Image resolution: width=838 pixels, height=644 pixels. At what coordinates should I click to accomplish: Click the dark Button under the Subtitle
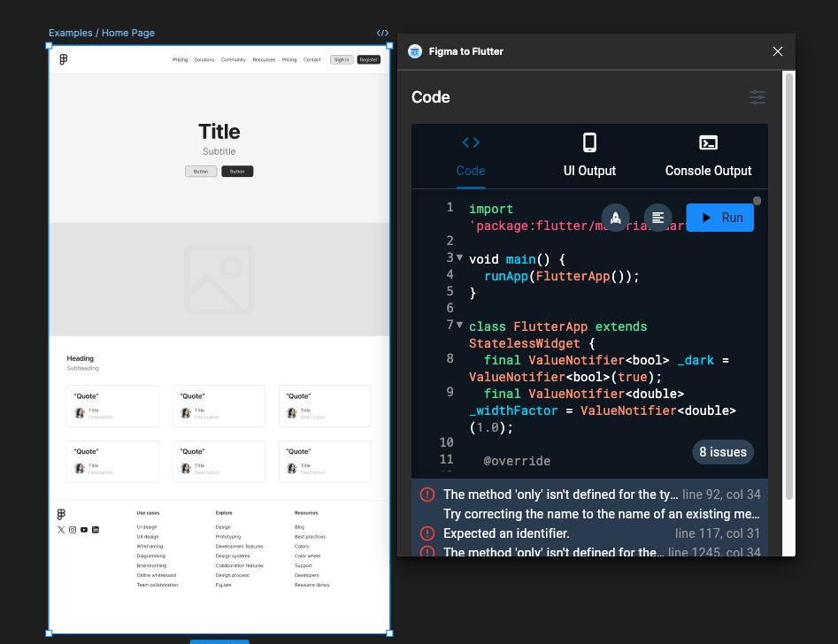[237, 172]
